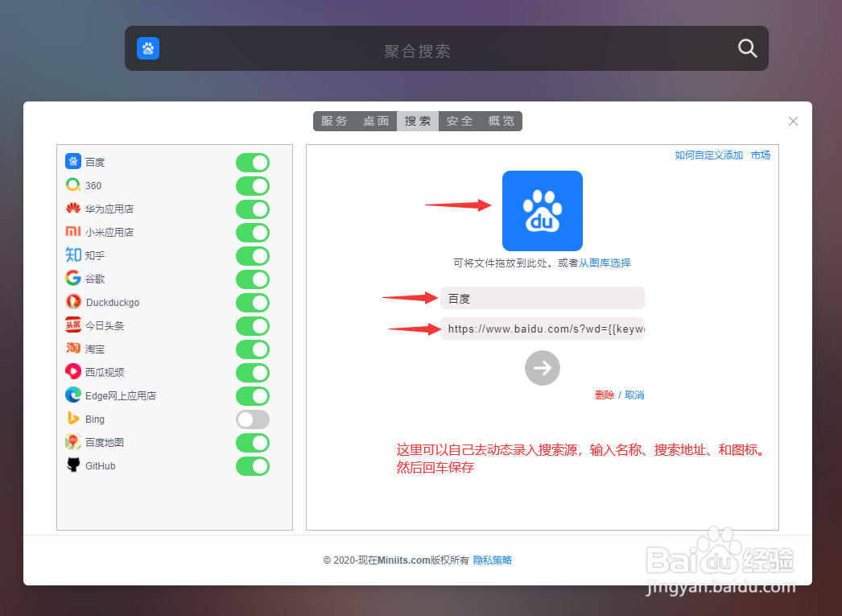Click the Huawei app store icon
Image resolution: width=842 pixels, height=616 pixels.
pos(73,209)
